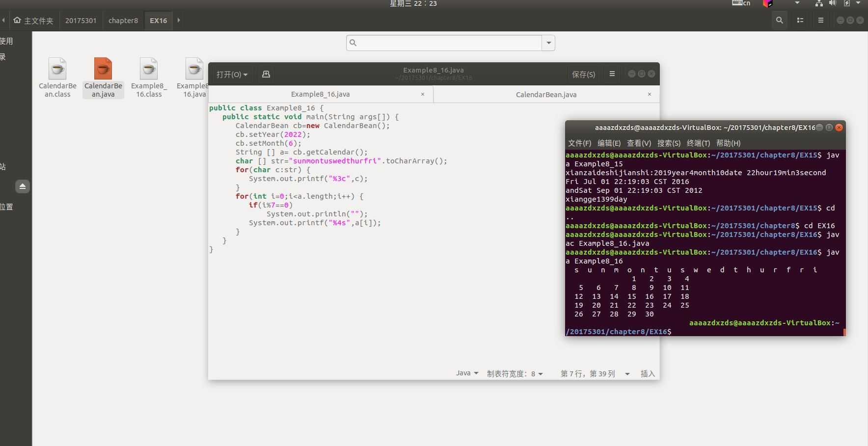Click path bar forward arrow after EX16

point(179,20)
